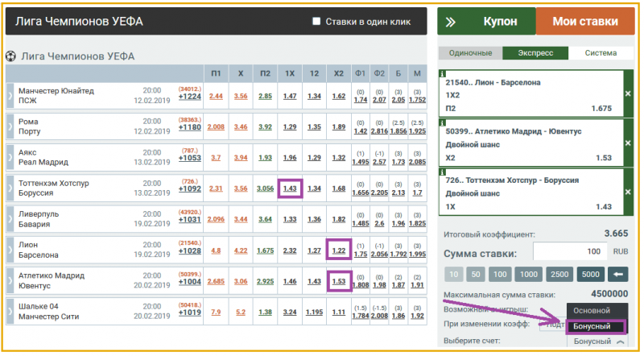644x356 pixels.
Task: Expand the Атлетико Мадрид - Ювентус match row
Action: pyautogui.click(x=10, y=280)
